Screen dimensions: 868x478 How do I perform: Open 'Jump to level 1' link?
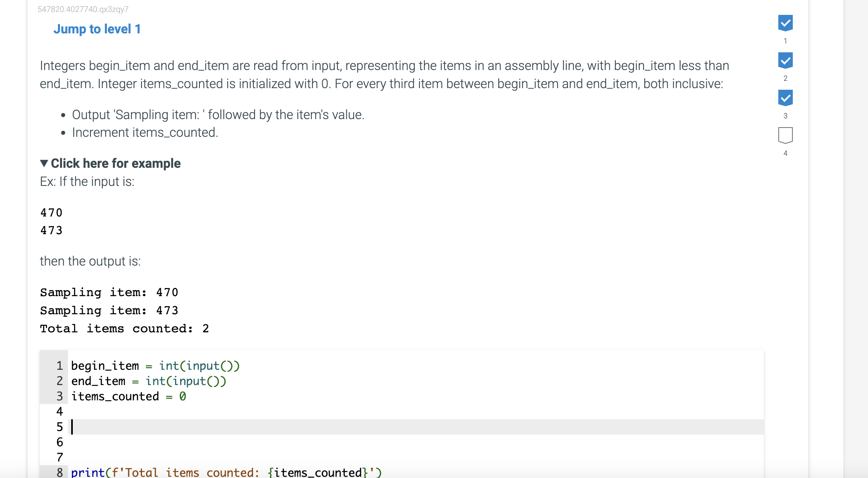pos(97,29)
